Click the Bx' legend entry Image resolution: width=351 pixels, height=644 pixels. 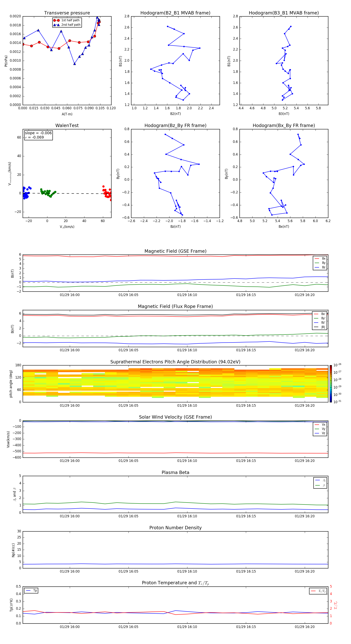click(320, 314)
